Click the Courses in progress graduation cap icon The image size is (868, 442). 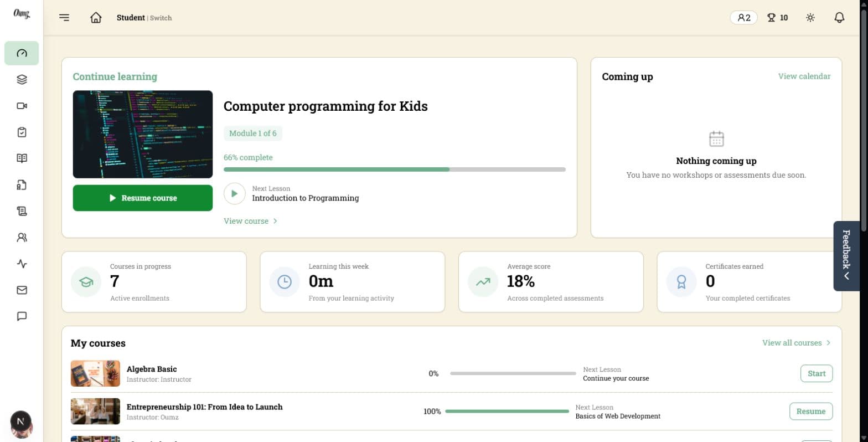coord(86,282)
